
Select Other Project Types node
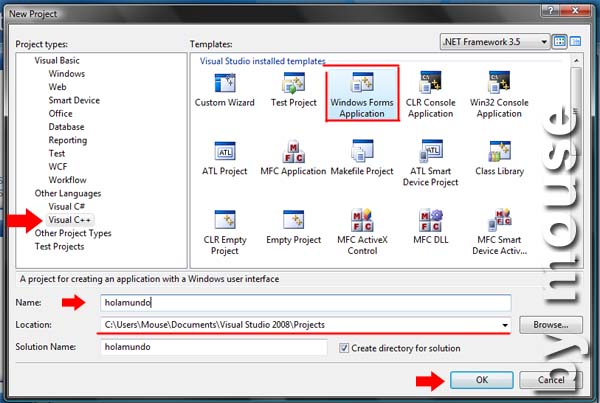click(73, 233)
